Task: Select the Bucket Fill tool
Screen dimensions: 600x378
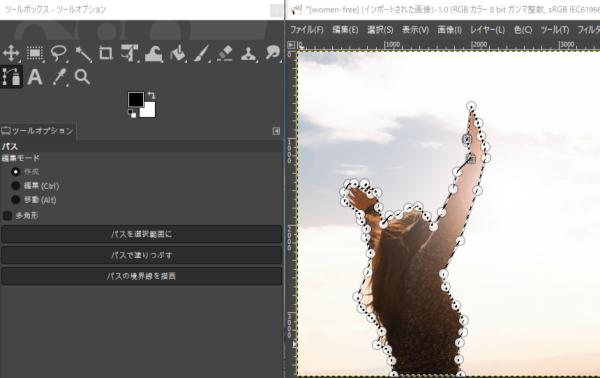Action: (x=178, y=53)
